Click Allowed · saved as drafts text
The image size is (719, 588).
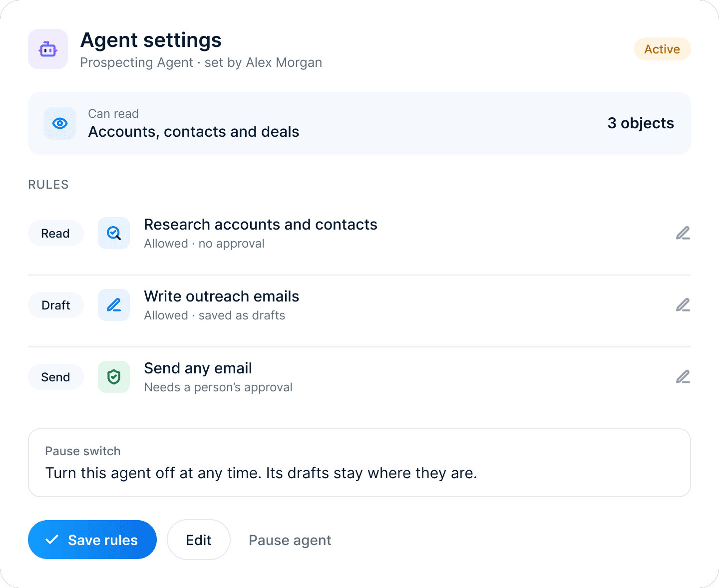[215, 315]
